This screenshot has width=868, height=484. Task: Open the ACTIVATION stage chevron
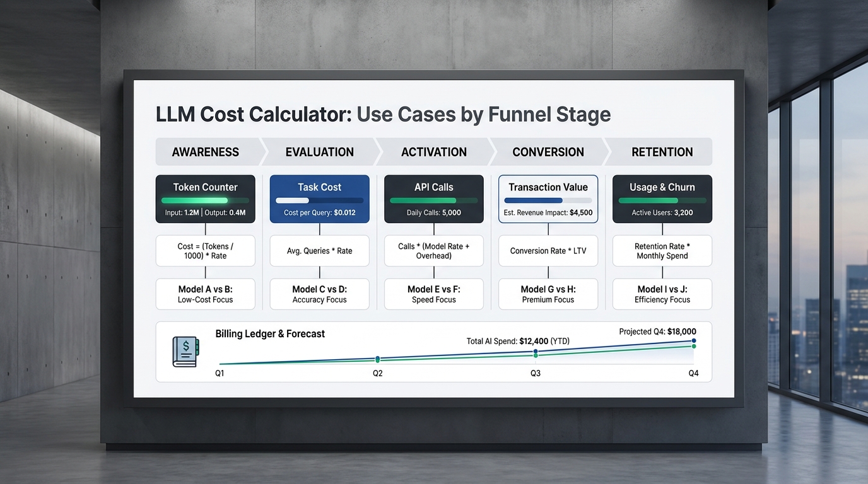434,152
